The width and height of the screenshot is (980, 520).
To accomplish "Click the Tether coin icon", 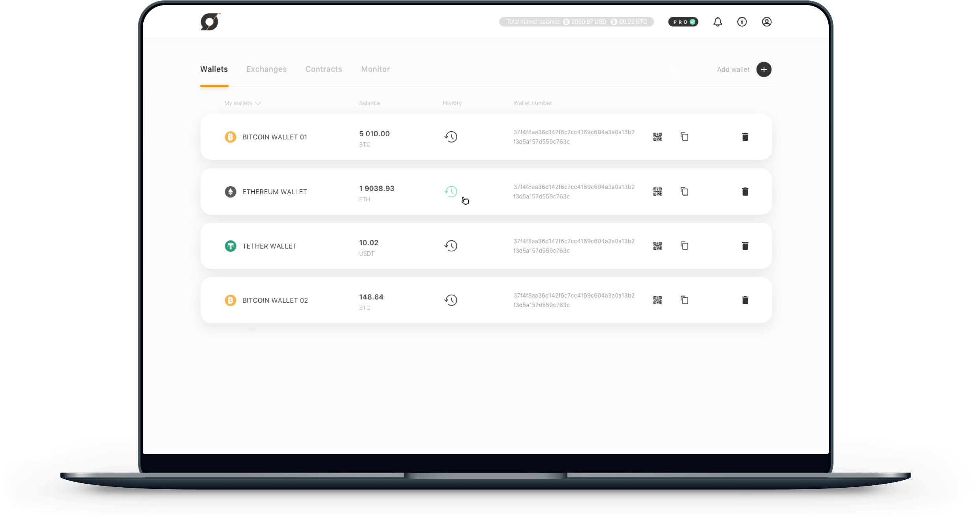I will point(231,246).
